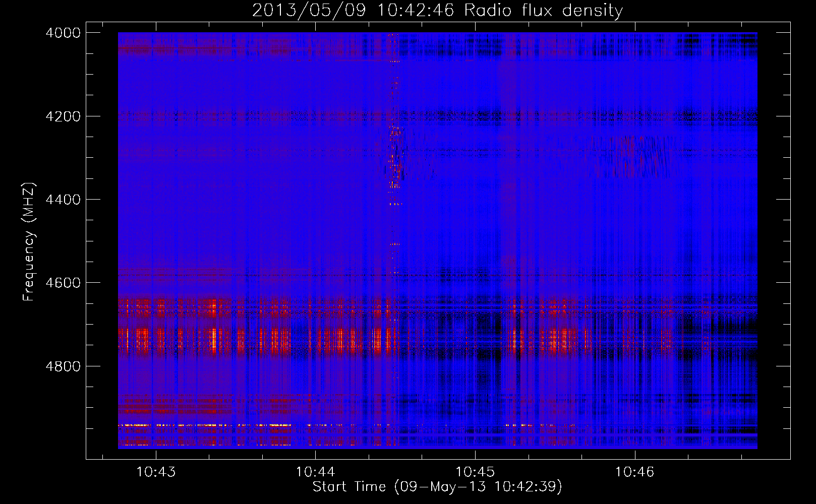Click the 'Start Time (09-May-13 10:42:39)' x-axis label
Screen dimensions: 816x504
point(437,487)
